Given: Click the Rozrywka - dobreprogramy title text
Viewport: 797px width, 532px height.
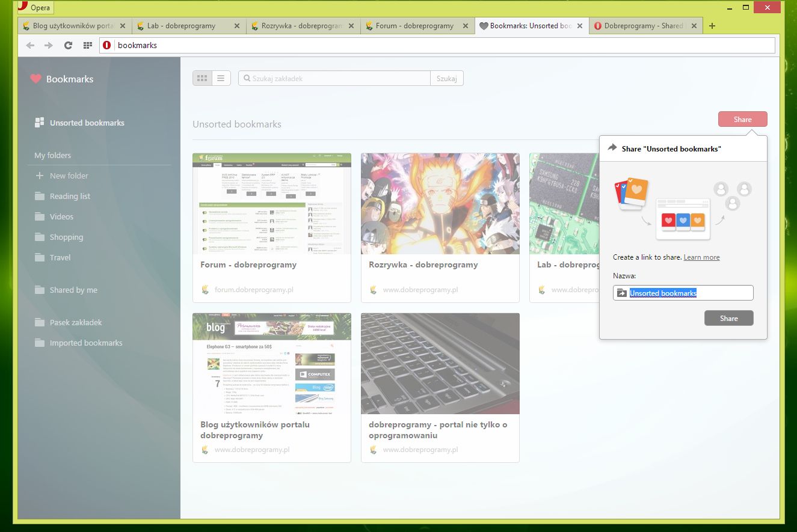Looking at the screenshot, I should coord(423,264).
